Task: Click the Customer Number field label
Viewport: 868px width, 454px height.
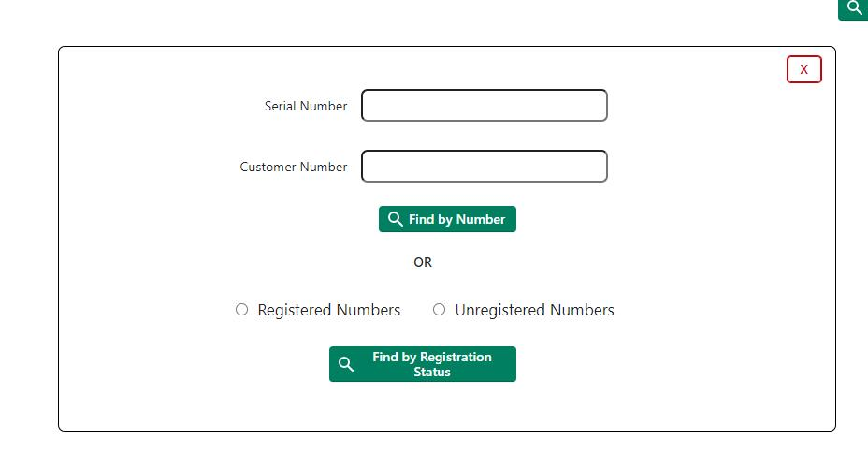Action: point(294,167)
